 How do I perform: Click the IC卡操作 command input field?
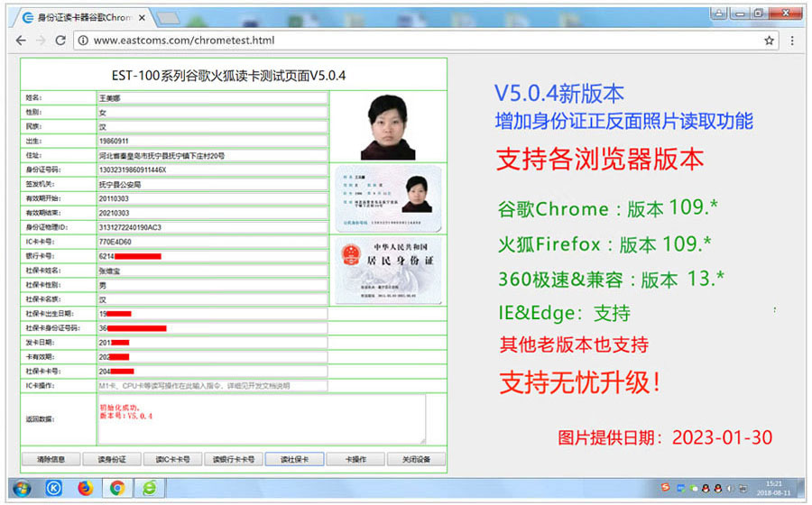coord(212,385)
